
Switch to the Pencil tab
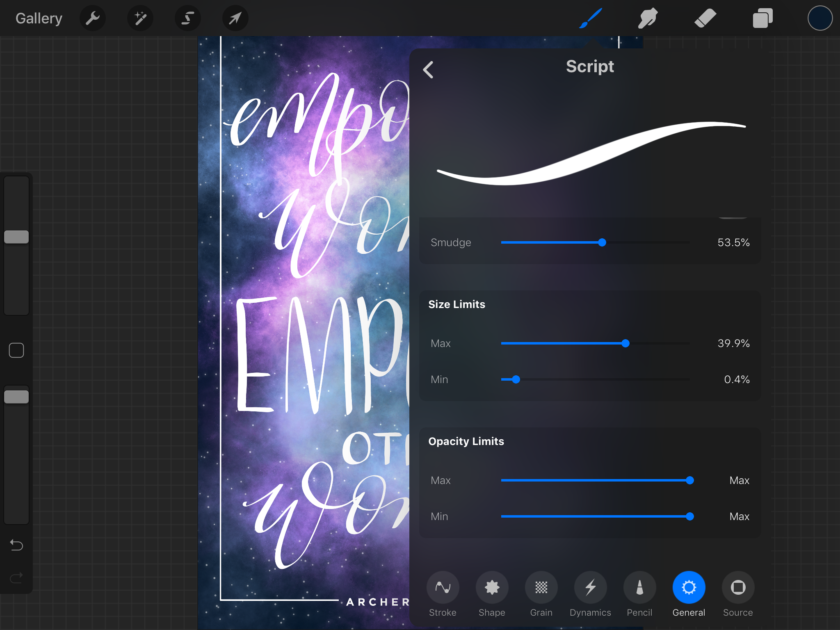click(640, 594)
